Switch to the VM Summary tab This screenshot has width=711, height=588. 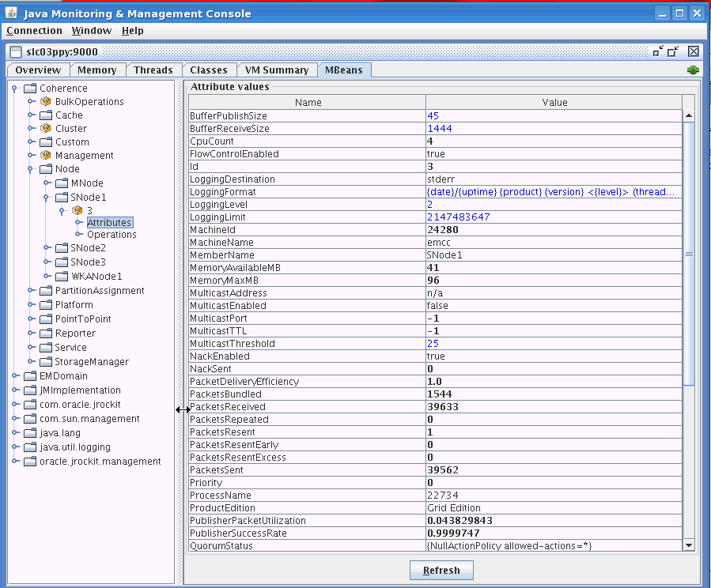pos(277,70)
